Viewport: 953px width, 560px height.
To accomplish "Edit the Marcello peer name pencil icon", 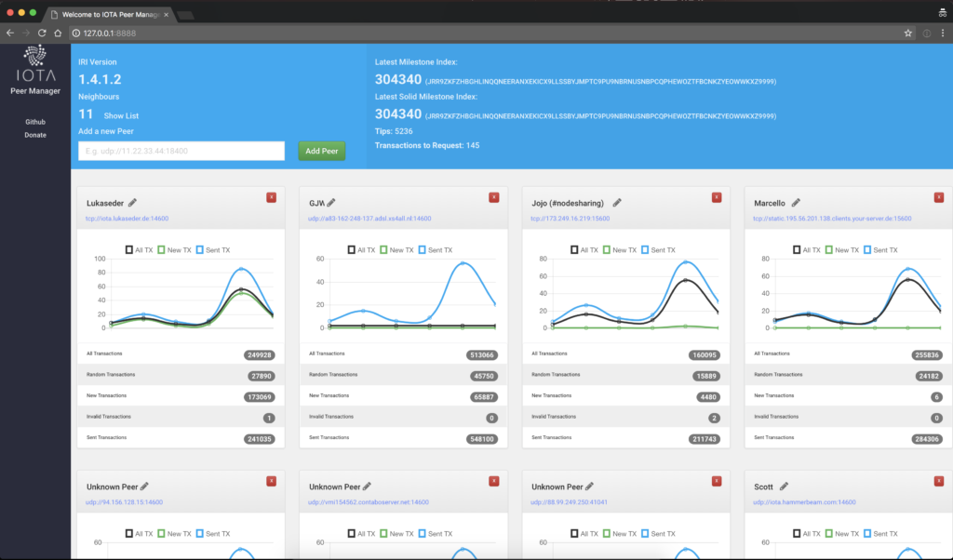I will click(x=796, y=203).
